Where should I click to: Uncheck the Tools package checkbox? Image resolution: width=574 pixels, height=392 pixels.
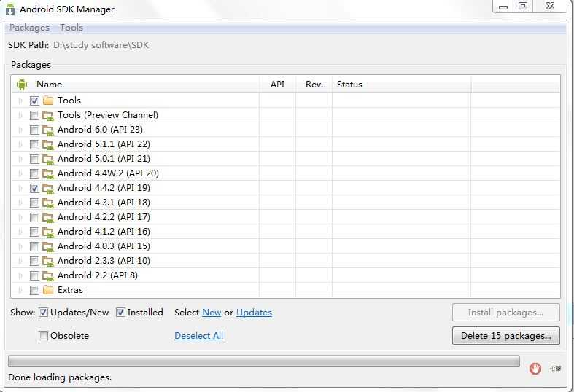(x=34, y=101)
